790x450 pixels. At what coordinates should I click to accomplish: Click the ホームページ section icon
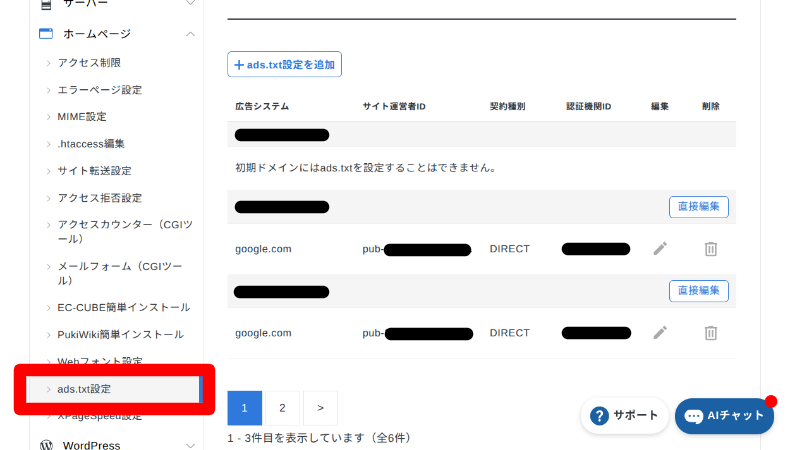46,34
